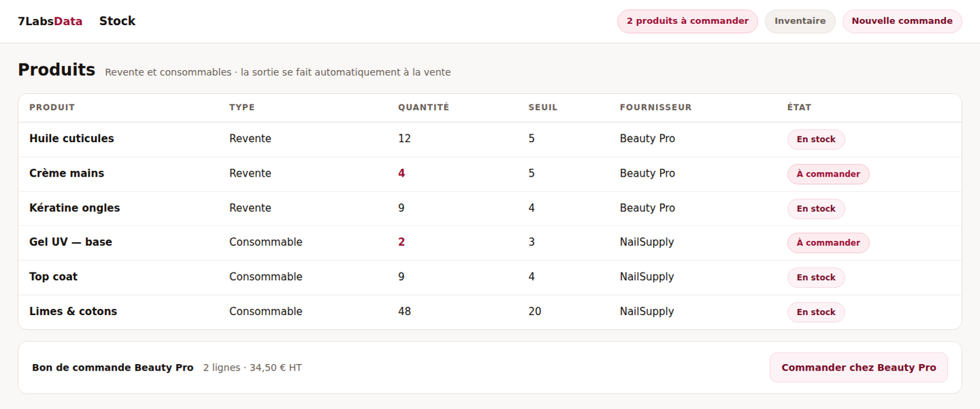Open the Crème mains product row
This screenshot has height=409, width=980.
[490, 174]
